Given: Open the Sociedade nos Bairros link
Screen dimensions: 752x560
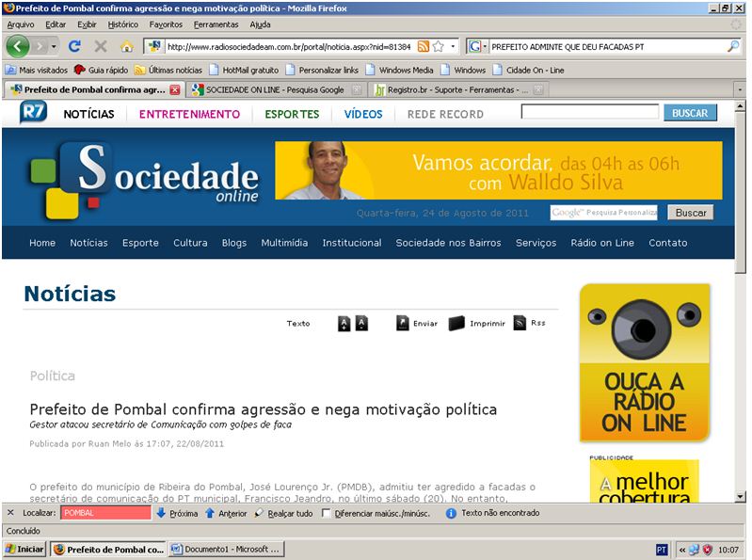Looking at the screenshot, I should pyautogui.click(x=448, y=243).
